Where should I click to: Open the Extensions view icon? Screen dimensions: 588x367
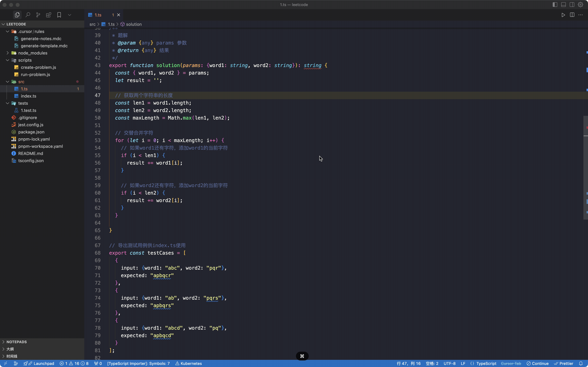click(x=49, y=15)
